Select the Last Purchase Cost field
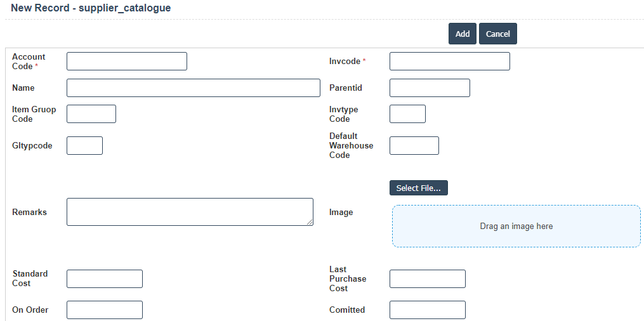Screen dimensions: 644x321 427,278
